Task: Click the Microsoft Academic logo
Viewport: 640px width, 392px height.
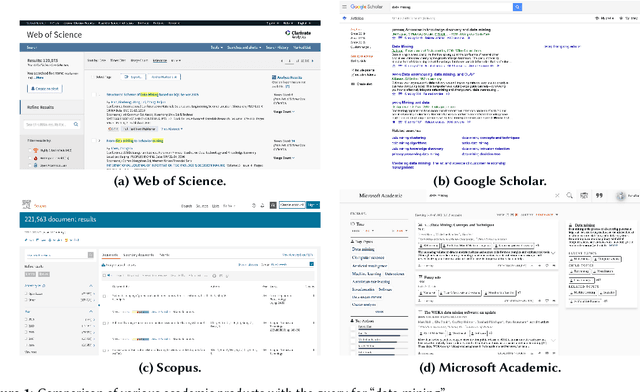Action: [x=380, y=196]
